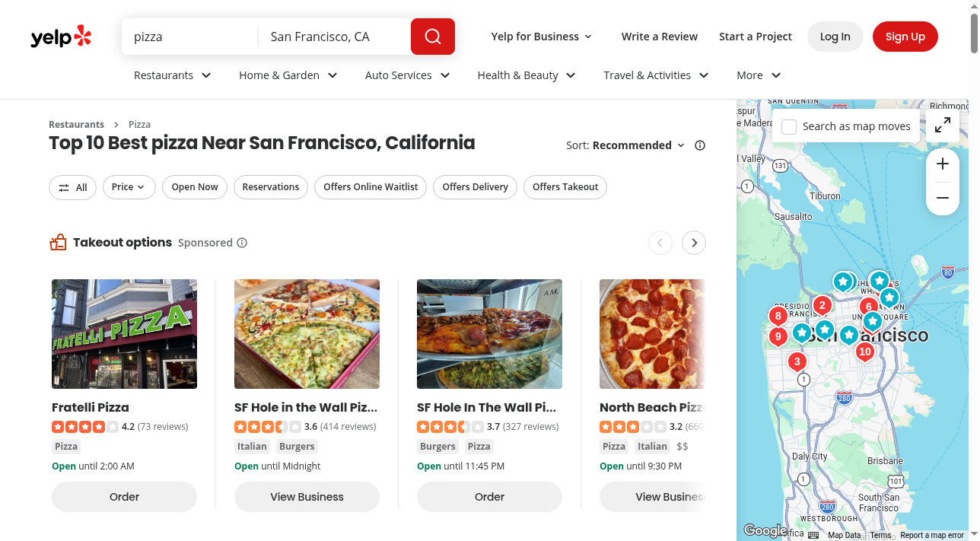980x541 pixels.
Task: Click Order button for Fratelli Pizza
Action: [124, 497]
